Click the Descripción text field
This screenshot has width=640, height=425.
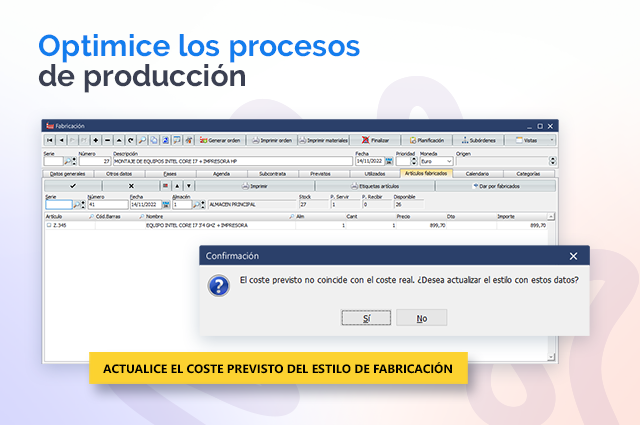tap(230, 161)
